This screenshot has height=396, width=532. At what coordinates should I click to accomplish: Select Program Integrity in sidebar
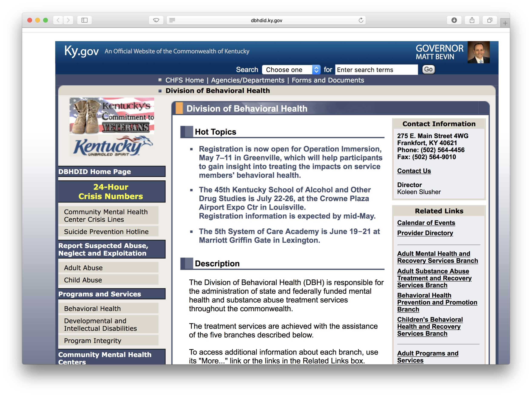[x=108, y=340]
